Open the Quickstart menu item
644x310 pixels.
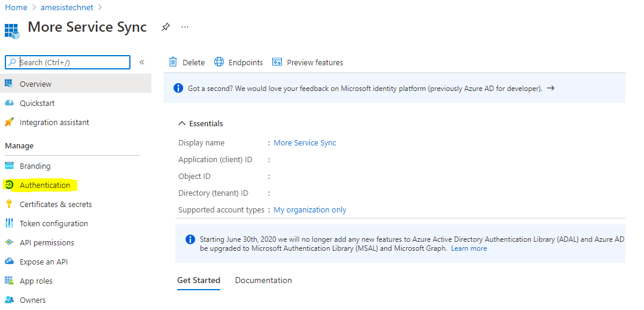click(75, 103)
